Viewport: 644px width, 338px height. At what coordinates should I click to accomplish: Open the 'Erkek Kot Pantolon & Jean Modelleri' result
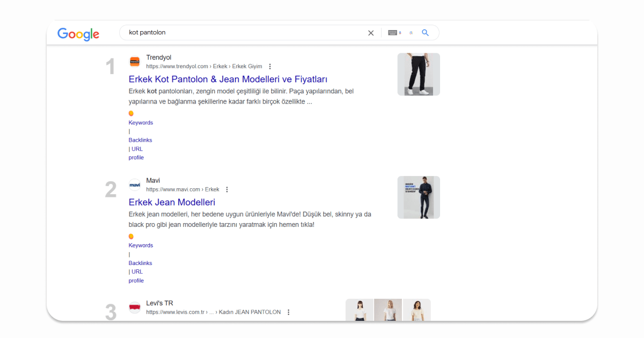[228, 79]
